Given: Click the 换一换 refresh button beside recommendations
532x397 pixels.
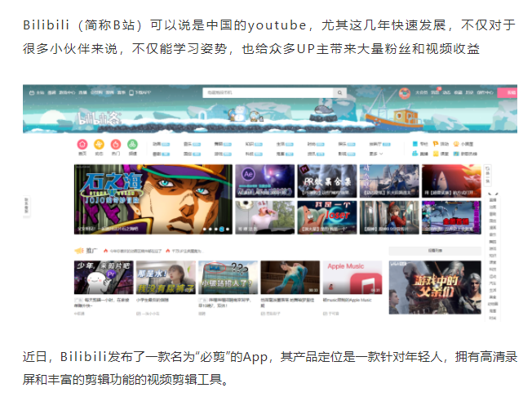Looking at the screenshot, I should [488, 175].
